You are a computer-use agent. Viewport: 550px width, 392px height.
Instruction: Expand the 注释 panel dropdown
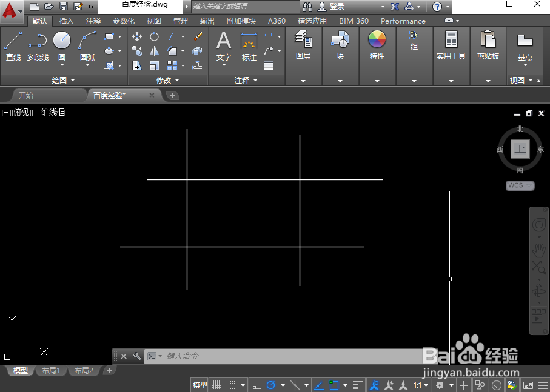click(x=246, y=80)
